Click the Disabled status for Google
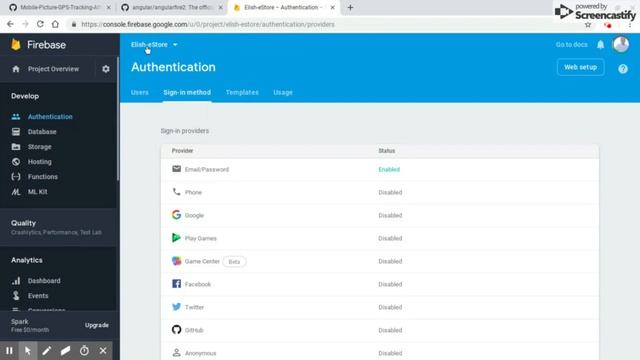 pos(390,215)
